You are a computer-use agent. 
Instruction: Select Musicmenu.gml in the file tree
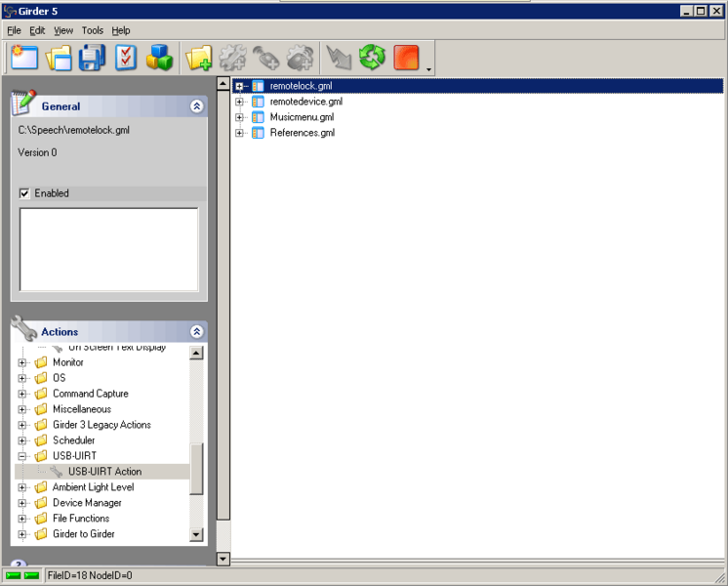pos(302,117)
